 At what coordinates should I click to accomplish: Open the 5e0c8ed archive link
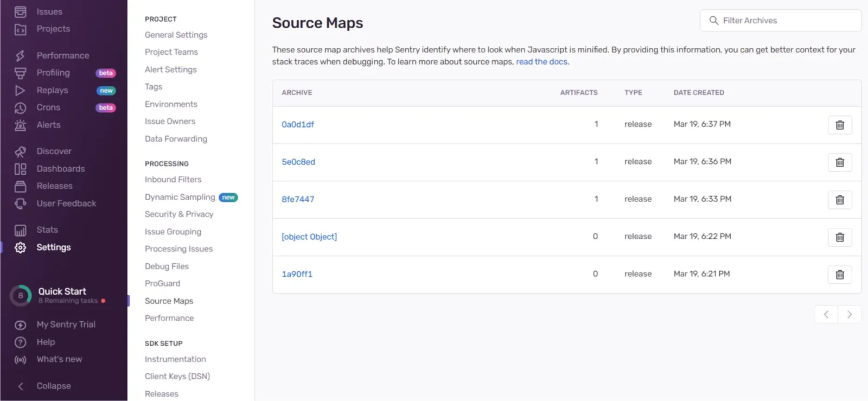298,162
